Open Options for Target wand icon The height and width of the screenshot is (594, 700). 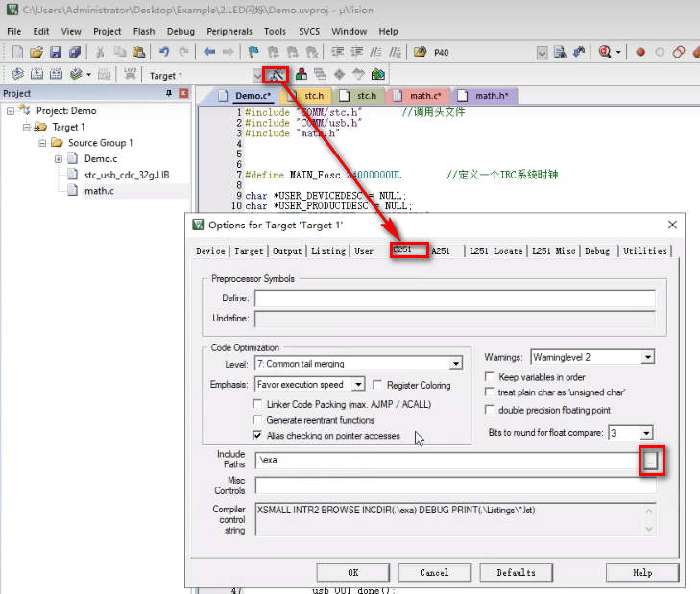[x=276, y=75]
